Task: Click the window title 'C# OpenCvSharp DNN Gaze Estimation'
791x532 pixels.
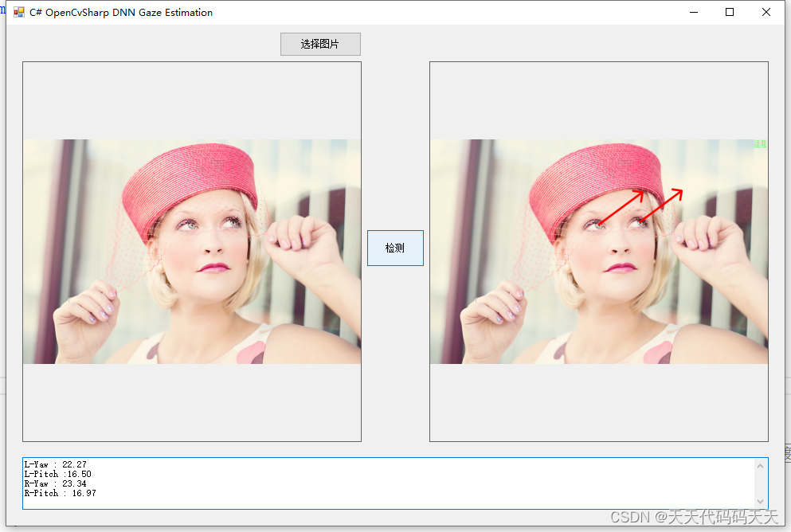Action: pyautogui.click(x=121, y=13)
